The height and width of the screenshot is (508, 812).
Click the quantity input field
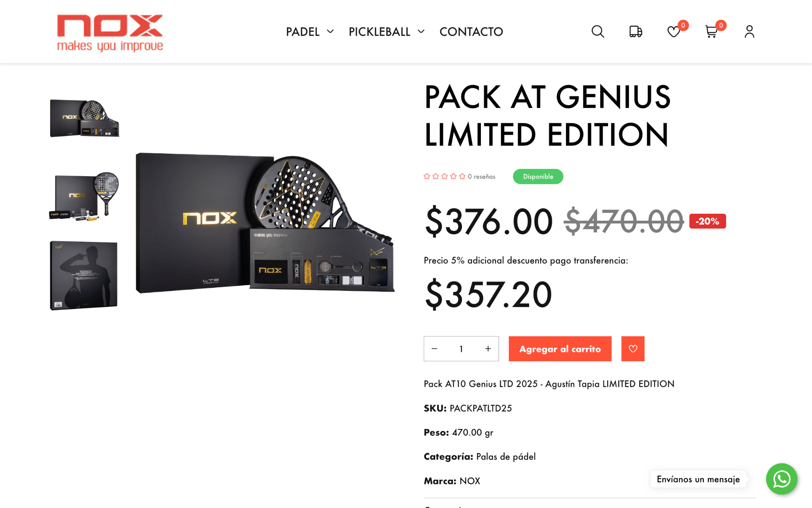(x=461, y=348)
